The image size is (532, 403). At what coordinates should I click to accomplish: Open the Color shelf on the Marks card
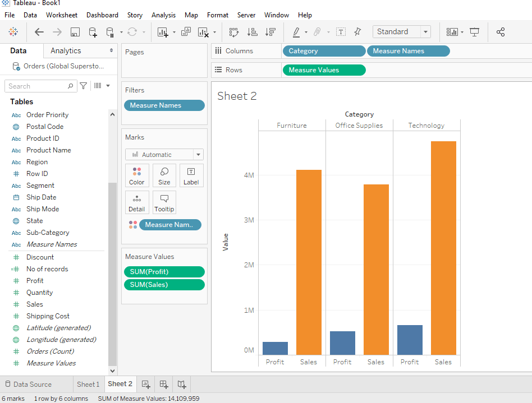click(137, 175)
